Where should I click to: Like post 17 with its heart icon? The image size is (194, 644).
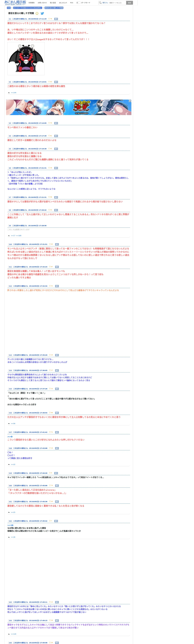[x=50, y=432]
